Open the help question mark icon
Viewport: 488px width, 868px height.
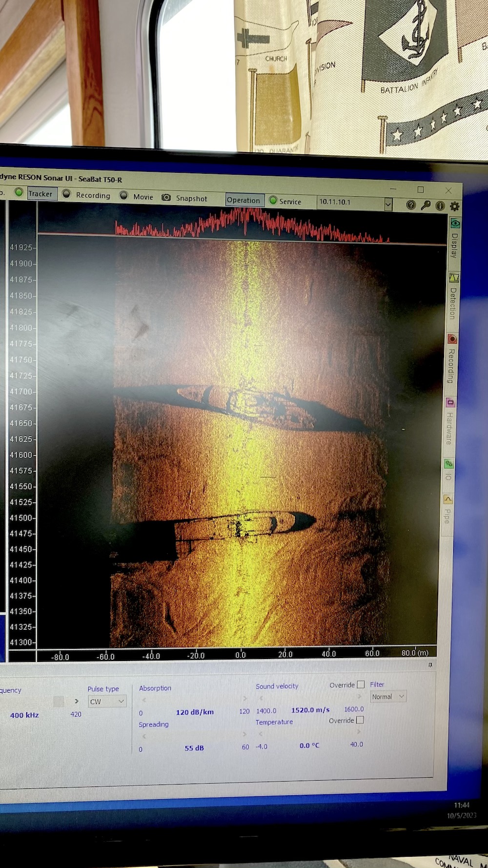coord(411,205)
